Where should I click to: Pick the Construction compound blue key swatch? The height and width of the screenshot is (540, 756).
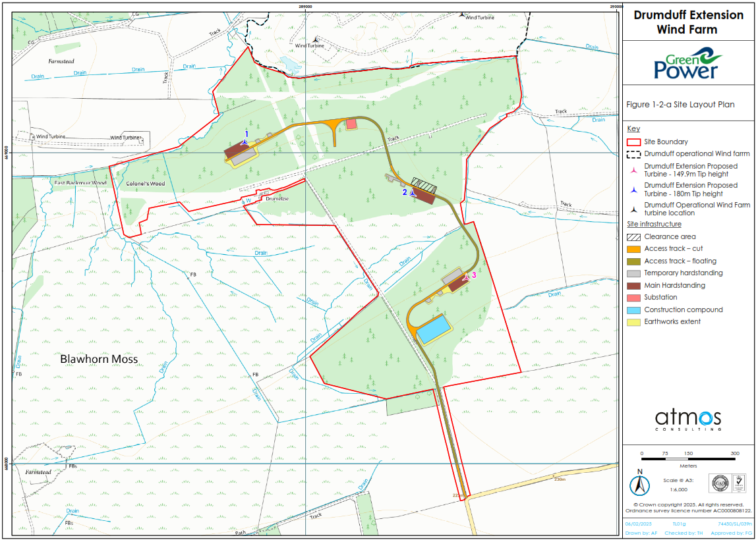pyautogui.click(x=633, y=310)
